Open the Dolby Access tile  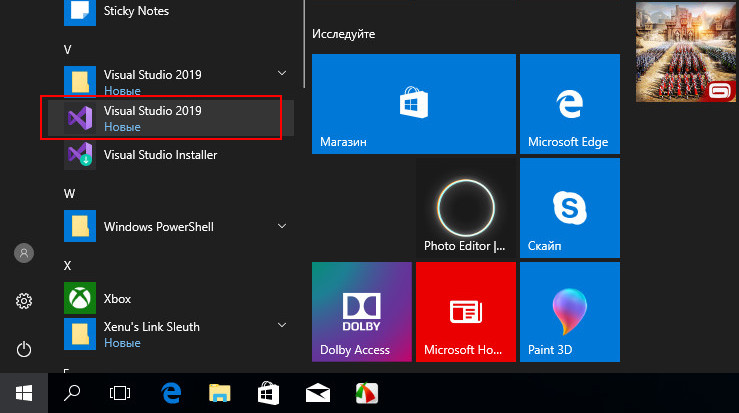[362, 312]
